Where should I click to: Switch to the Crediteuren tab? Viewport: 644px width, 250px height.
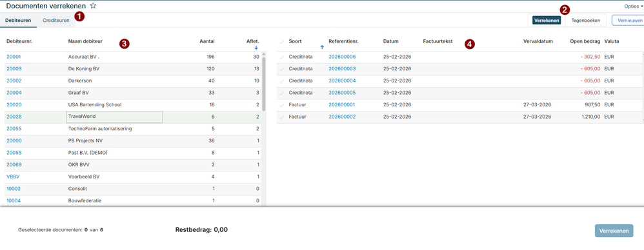click(x=56, y=20)
